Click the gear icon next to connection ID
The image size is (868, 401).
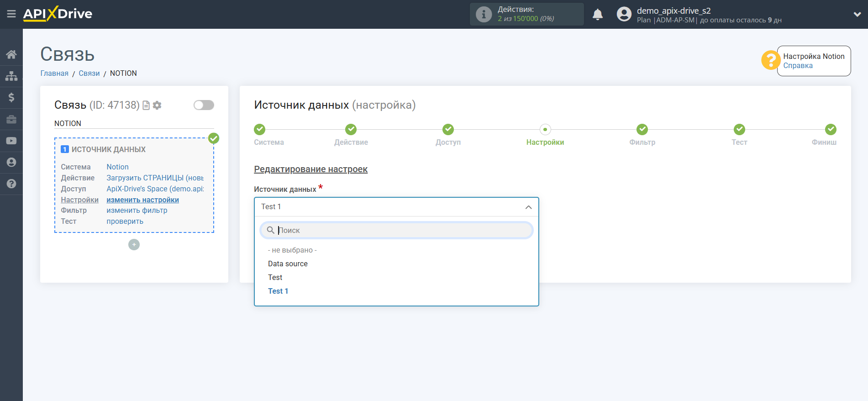point(158,106)
